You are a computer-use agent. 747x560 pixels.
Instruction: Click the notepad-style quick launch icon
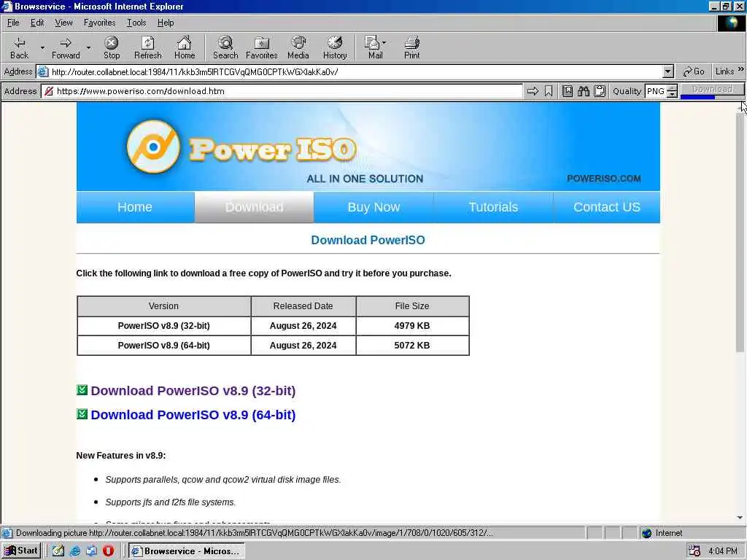point(58,551)
